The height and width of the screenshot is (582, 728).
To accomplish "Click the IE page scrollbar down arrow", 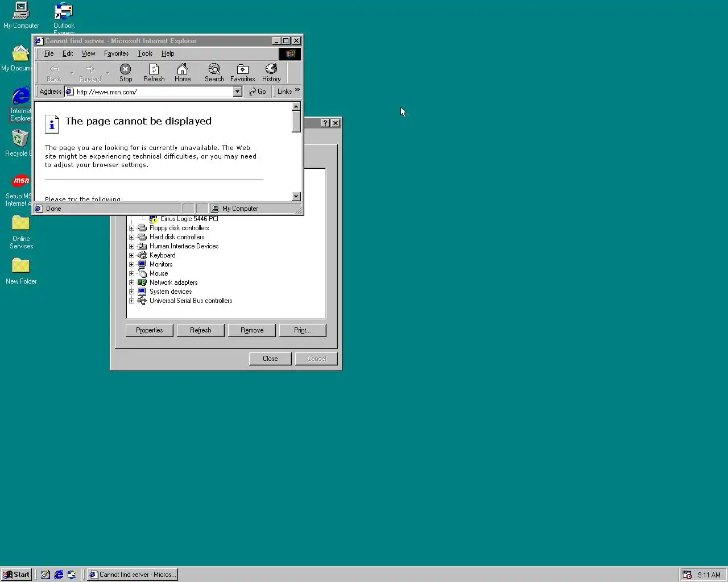I will coord(296,197).
